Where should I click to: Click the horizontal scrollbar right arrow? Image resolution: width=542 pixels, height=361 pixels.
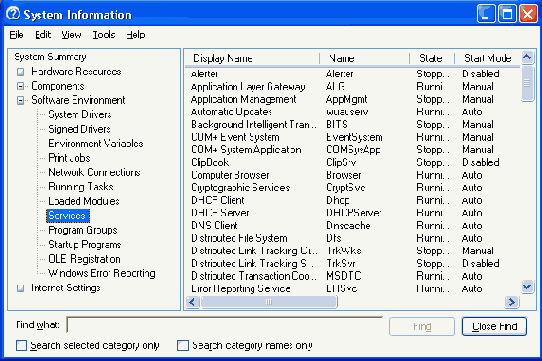click(512, 302)
